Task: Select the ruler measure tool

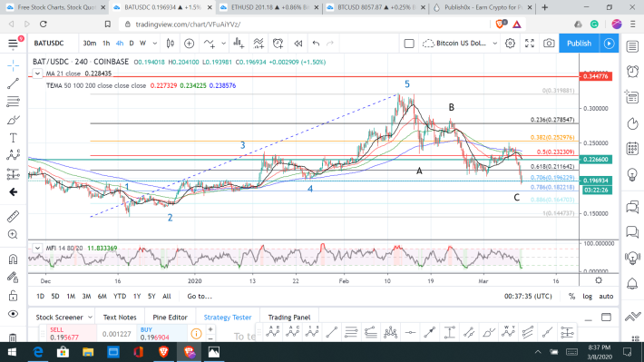Action: coord(13,216)
